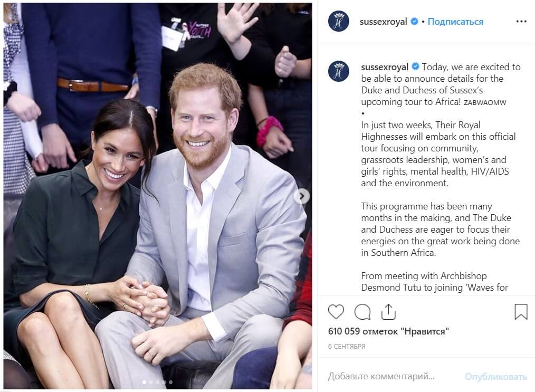View the 610 059 likes list
Screen dimensions: 535x392
(x=388, y=331)
